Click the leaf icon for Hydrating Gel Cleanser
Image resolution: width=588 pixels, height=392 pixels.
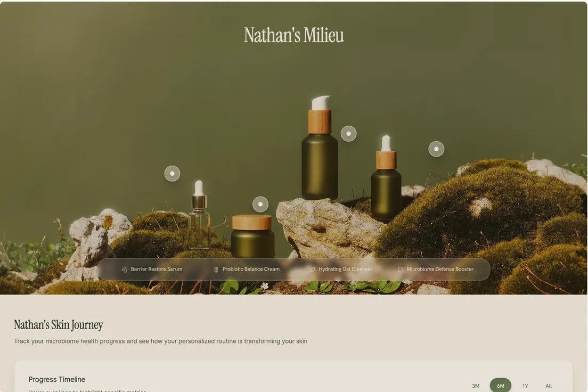(312, 269)
